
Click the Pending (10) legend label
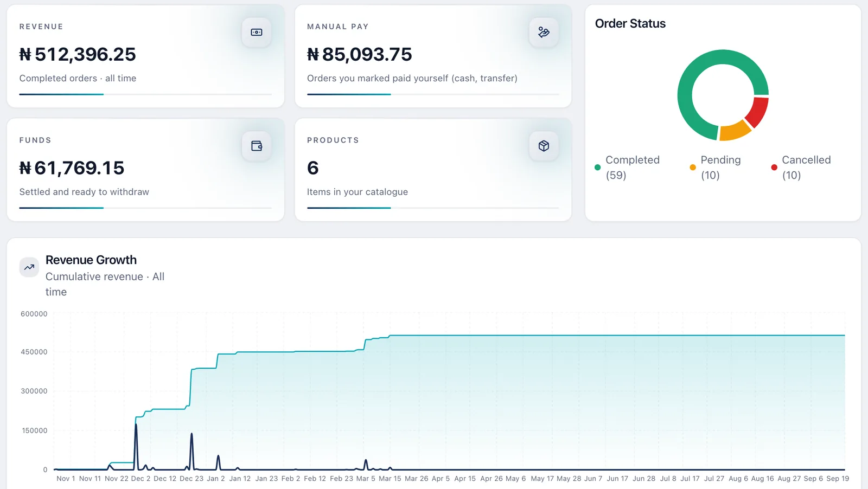[x=720, y=168]
